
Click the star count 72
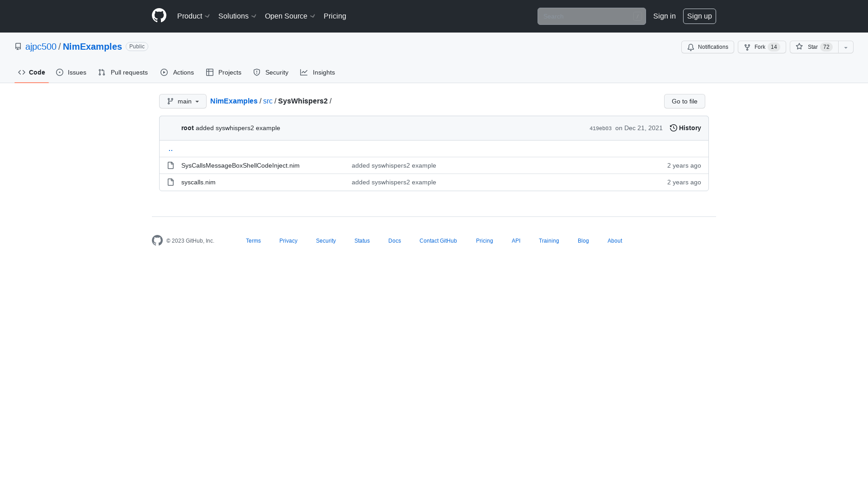(826, 47)
